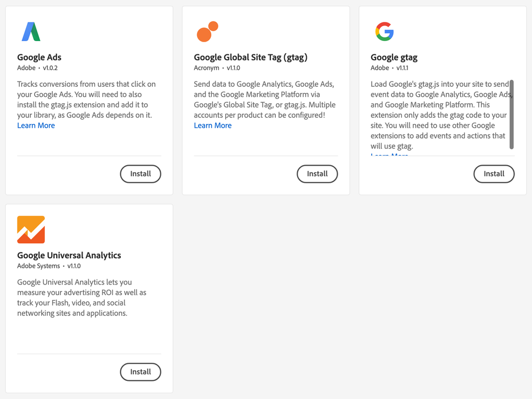Install the Google Global Site Tag extension
Screen dimensions: 532x399
317,174
